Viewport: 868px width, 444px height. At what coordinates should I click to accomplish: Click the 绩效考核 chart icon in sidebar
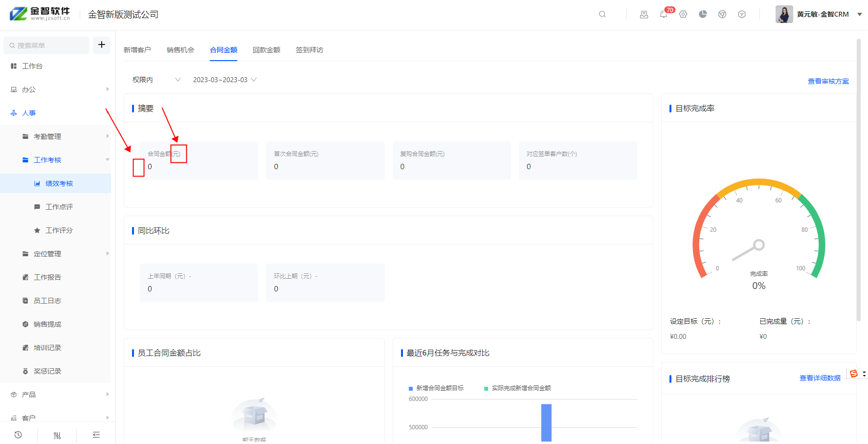(x=37, y=183)
